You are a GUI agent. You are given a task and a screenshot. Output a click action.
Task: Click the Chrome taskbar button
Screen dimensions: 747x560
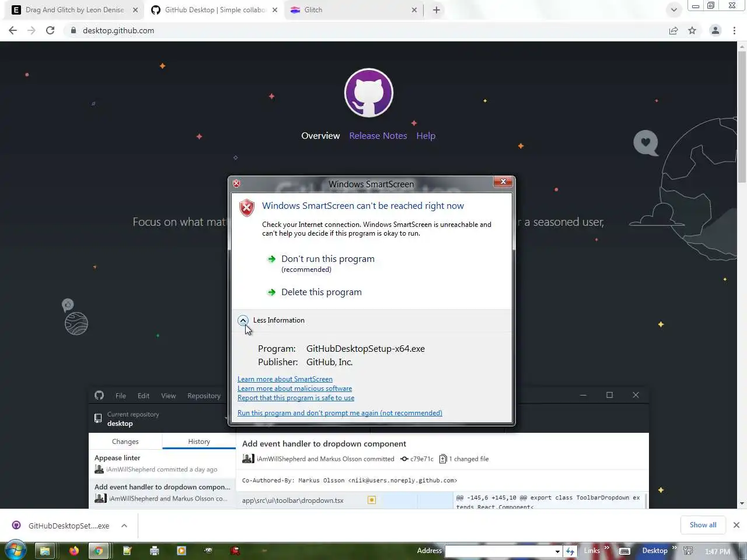click(x=99, y=550)
